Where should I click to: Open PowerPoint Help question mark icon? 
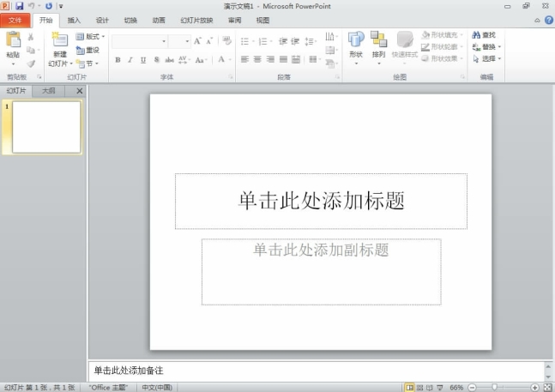[x=548, y=19]
